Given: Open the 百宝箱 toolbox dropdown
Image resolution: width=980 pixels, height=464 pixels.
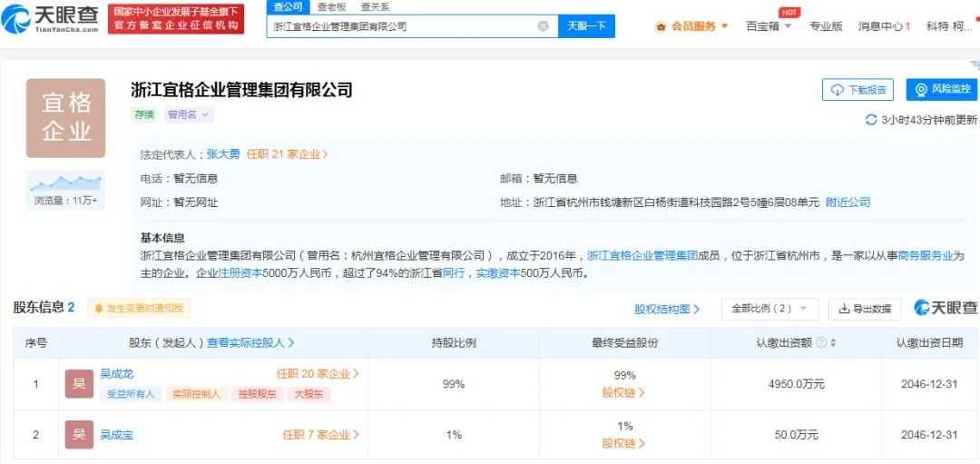Looking at the screenshot, I should click(x=768, y=26).
